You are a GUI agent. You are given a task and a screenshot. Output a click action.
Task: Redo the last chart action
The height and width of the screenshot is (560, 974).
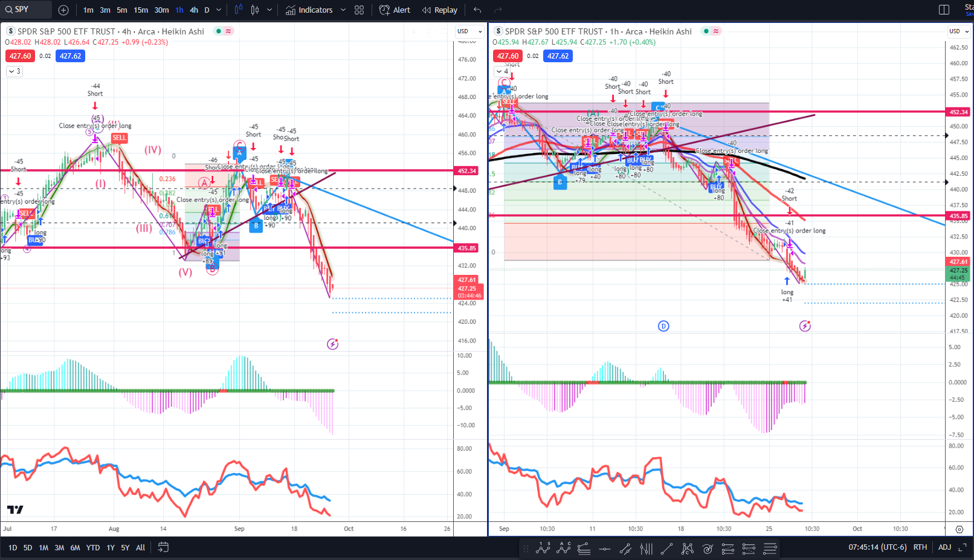pos(498,10)
